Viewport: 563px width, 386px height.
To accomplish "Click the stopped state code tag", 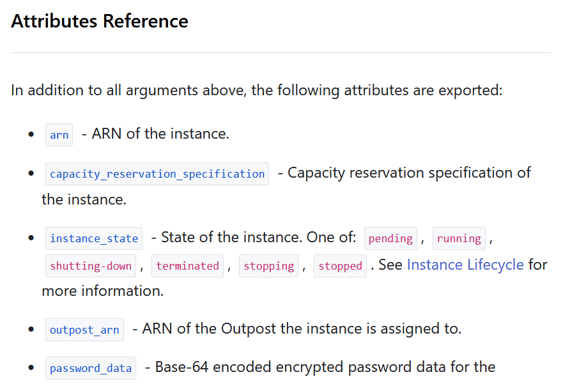I will pos(340,266).
